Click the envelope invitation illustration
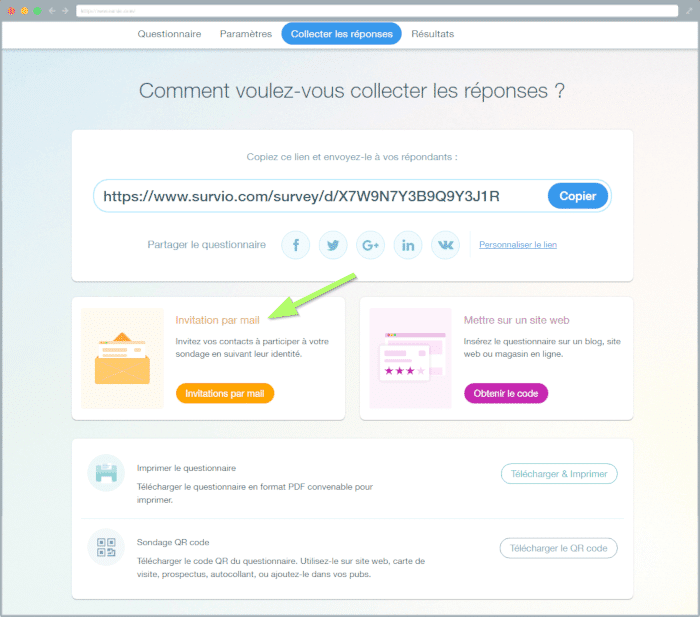Screen dimensions: 700x617 point(122,358)
